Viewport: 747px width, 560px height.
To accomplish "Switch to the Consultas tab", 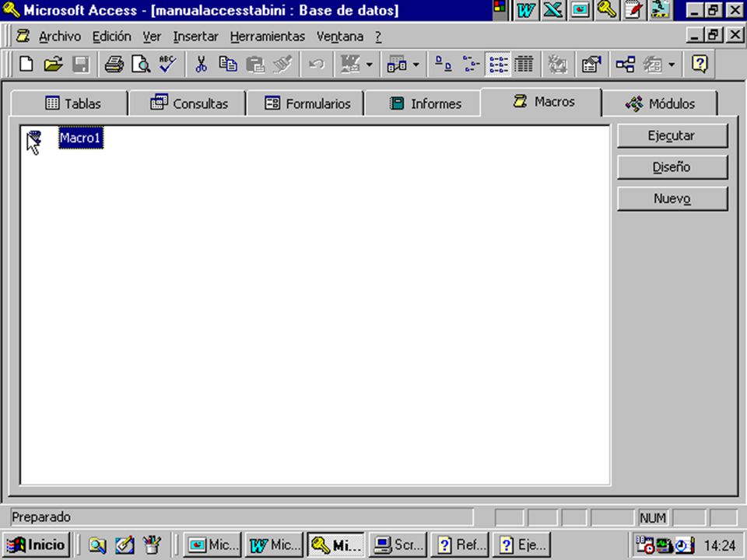I will click(188, 103).
